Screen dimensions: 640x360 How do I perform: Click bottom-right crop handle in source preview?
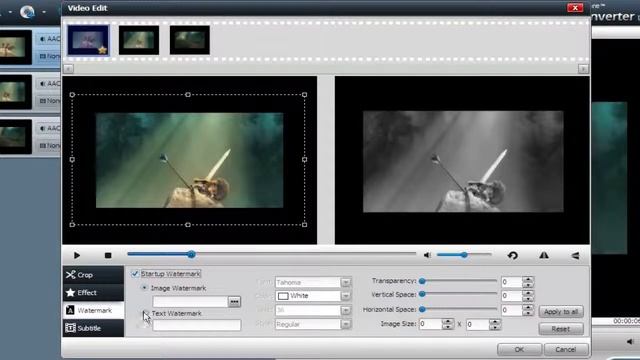click(x=304, y=224)
